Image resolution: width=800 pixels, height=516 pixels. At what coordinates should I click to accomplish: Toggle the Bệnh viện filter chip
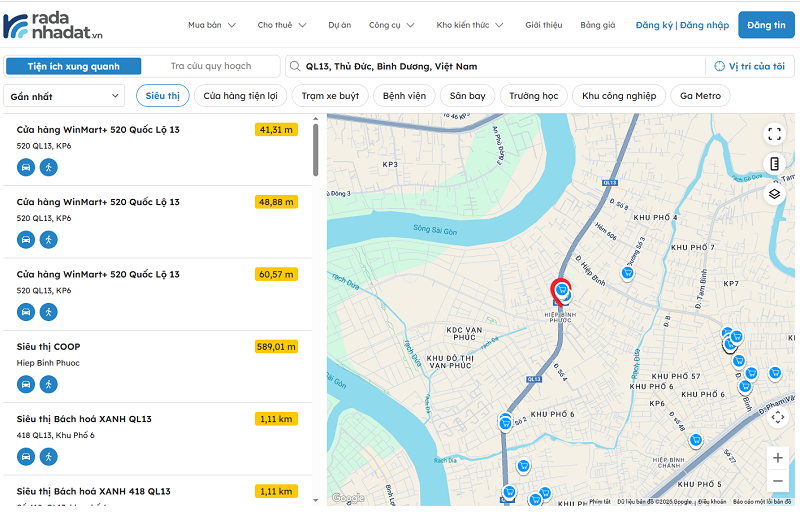pyautogui.click(x=403, y=96)
